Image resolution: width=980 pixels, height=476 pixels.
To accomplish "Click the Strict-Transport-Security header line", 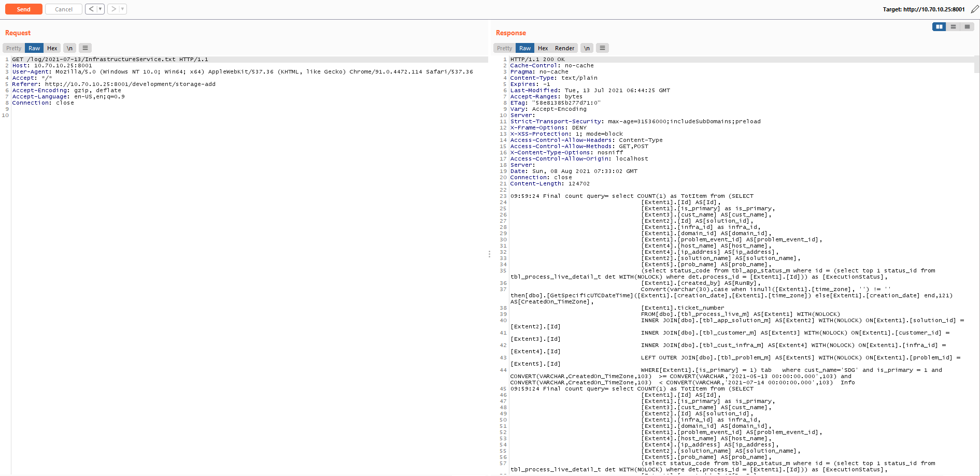I will click(x=635, y=122).
